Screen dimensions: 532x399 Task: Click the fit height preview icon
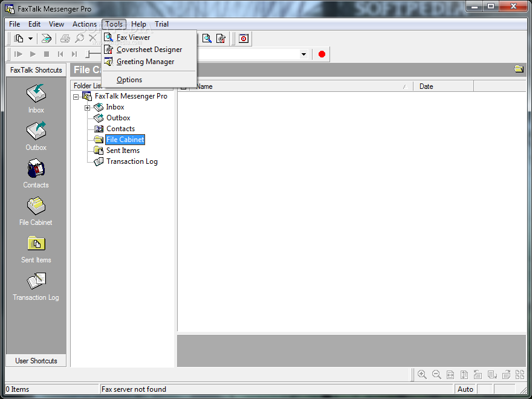point(464,375)
